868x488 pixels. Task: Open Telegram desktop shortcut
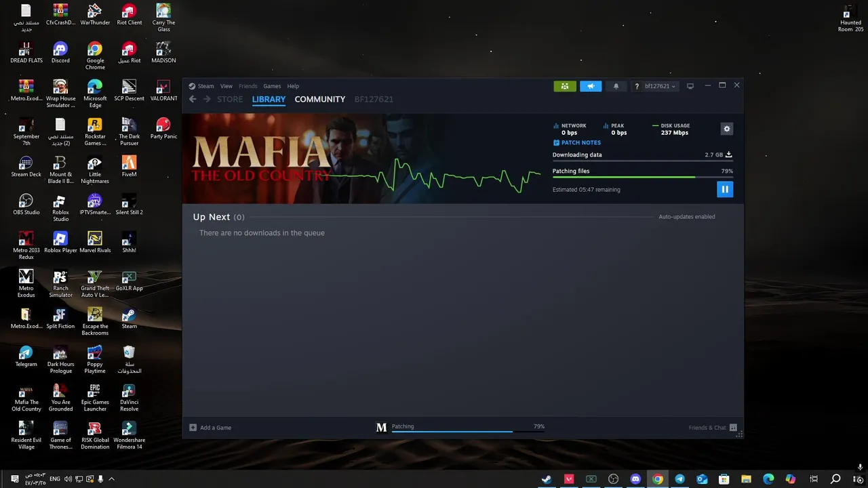coord(26,357)
